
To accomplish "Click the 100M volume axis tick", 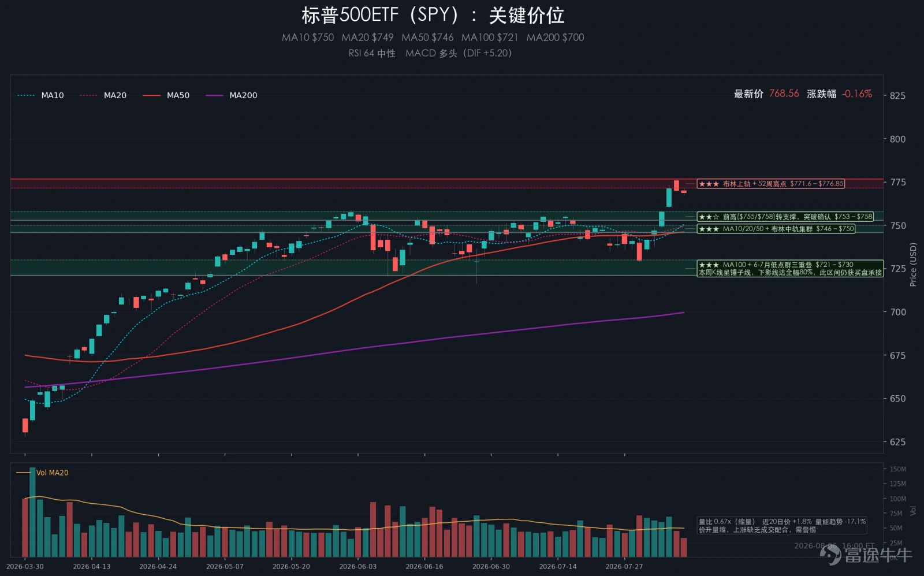I will (897, 499).
